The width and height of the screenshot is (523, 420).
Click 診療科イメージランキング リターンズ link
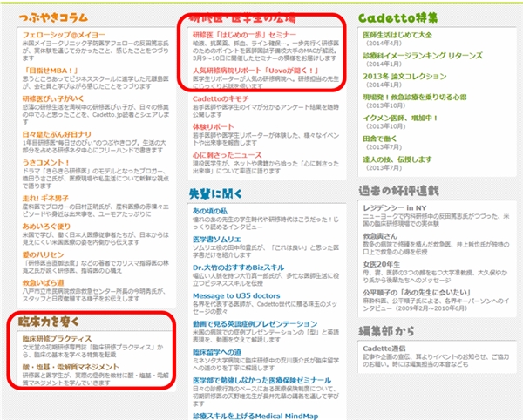tap(423, 56)
